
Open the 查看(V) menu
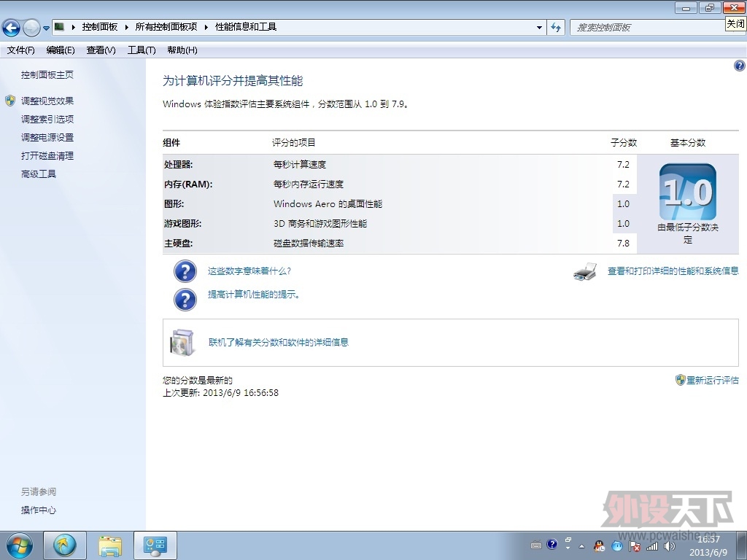pyautogui.click(x=101, y=50)
